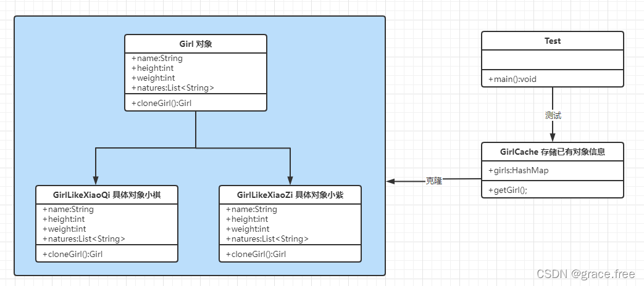
Task: Click '+name:String' in GirlLikeXiaoZi box
Action: point(251,210)
